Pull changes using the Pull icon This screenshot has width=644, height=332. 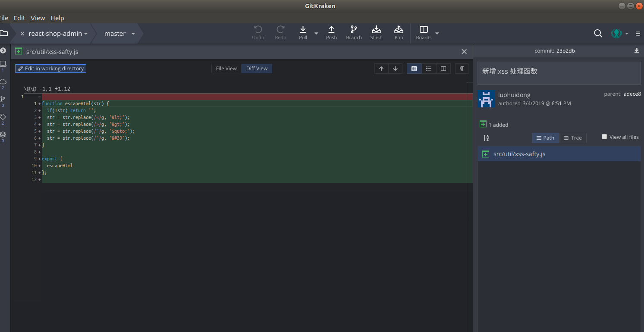(303, 29)
